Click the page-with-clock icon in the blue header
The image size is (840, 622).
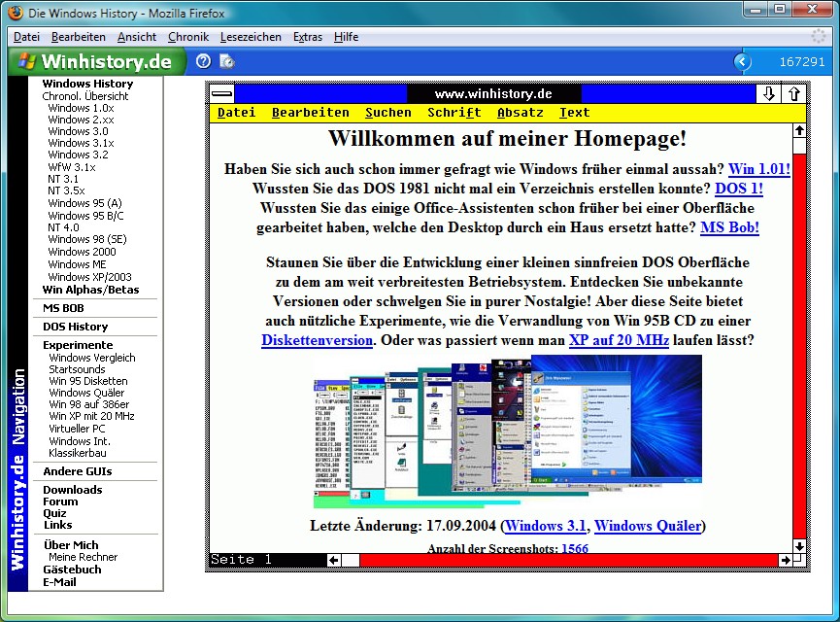point(227,61)
